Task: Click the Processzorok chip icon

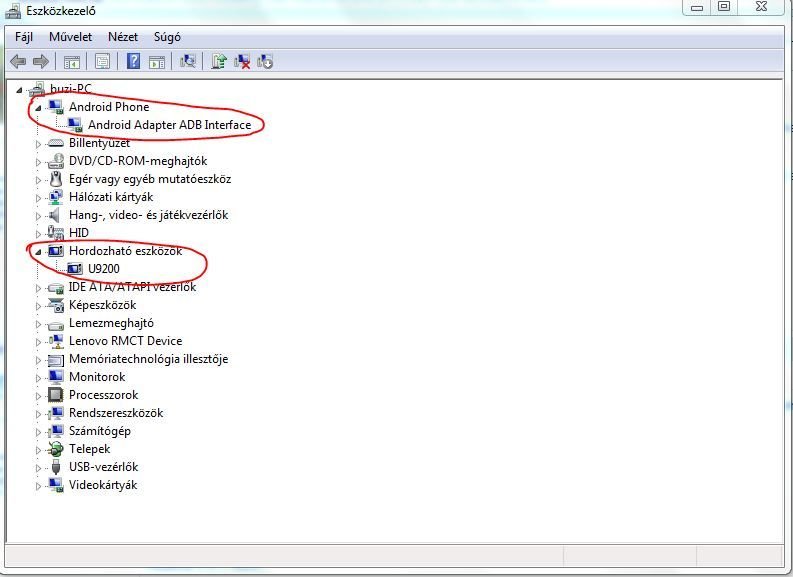Action: pos(56,395)
